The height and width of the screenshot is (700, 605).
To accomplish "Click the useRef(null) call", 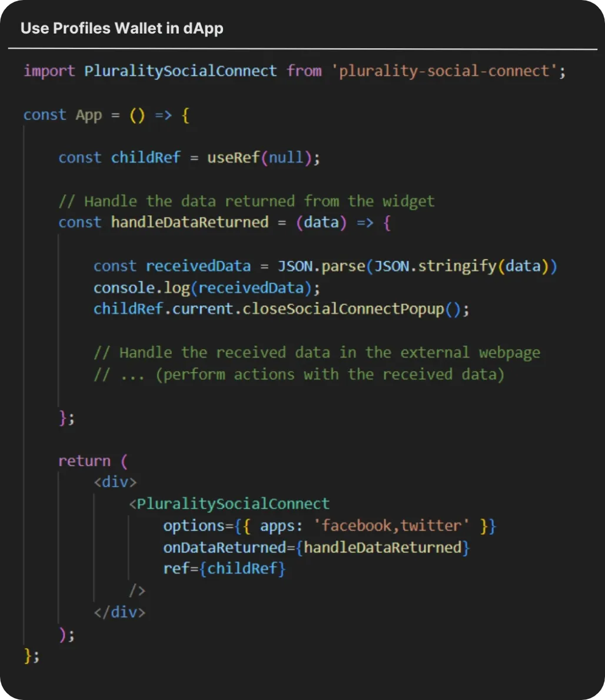I will tap(264, 157).
